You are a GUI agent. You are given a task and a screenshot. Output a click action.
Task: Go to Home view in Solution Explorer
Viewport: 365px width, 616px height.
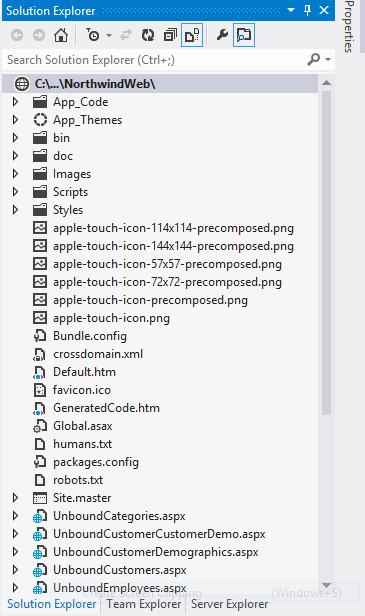(61, 35)
